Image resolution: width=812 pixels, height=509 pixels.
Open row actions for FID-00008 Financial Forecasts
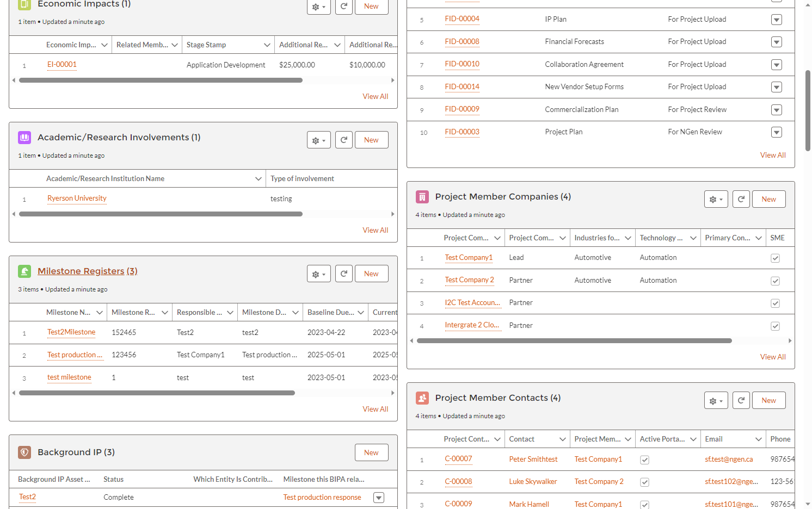pos(777,42)
